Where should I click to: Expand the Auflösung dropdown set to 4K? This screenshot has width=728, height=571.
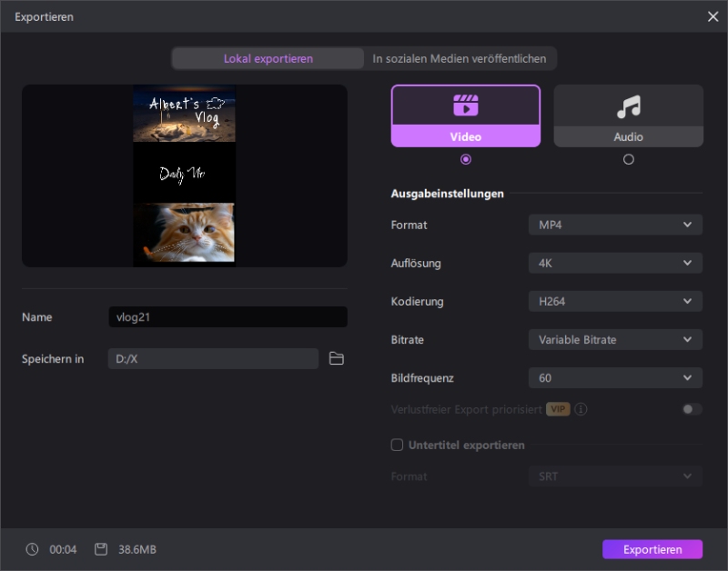(615, 263)
